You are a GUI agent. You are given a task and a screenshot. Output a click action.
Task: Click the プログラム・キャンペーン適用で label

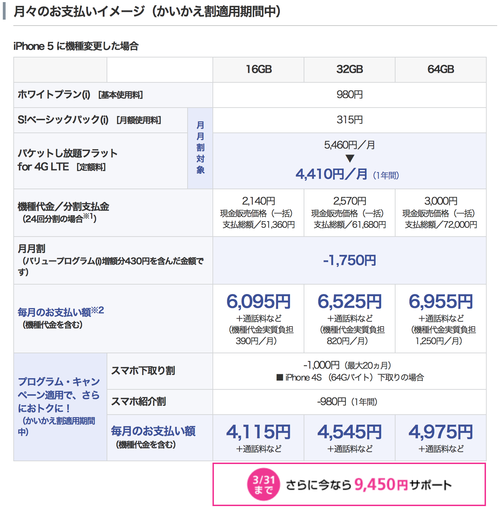pos(59,406)
